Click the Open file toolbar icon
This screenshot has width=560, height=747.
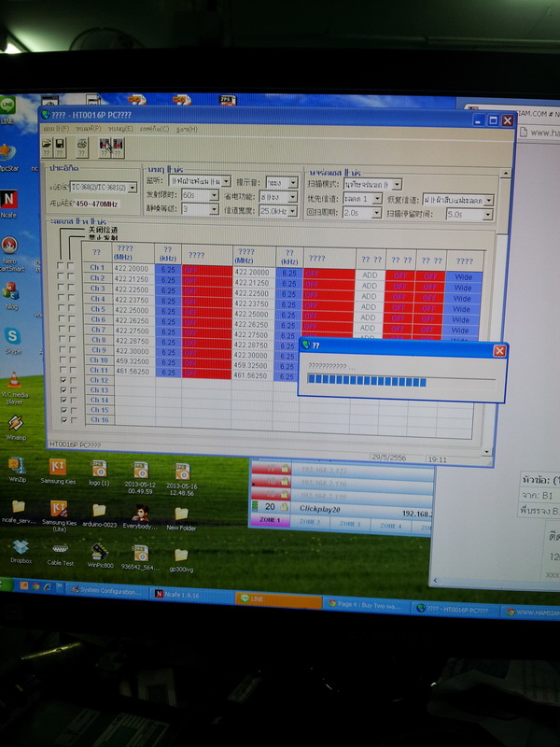click(x=47, y=147)
